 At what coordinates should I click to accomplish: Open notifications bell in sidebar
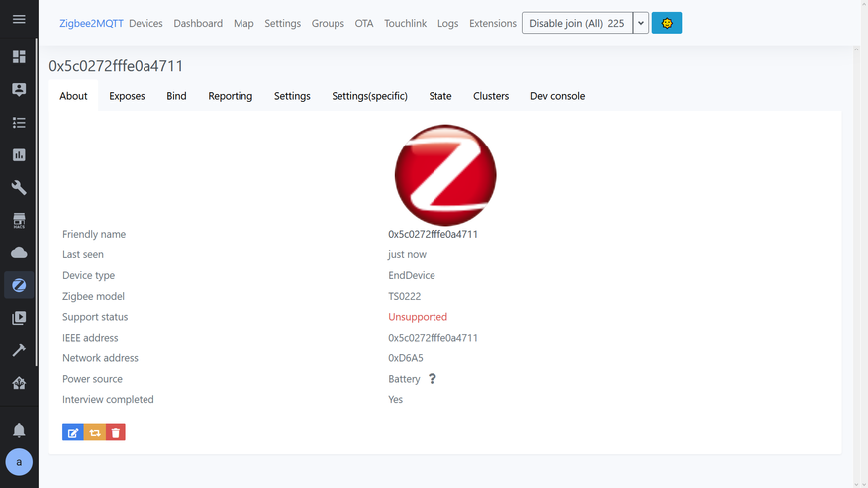[x=19, y=430]
